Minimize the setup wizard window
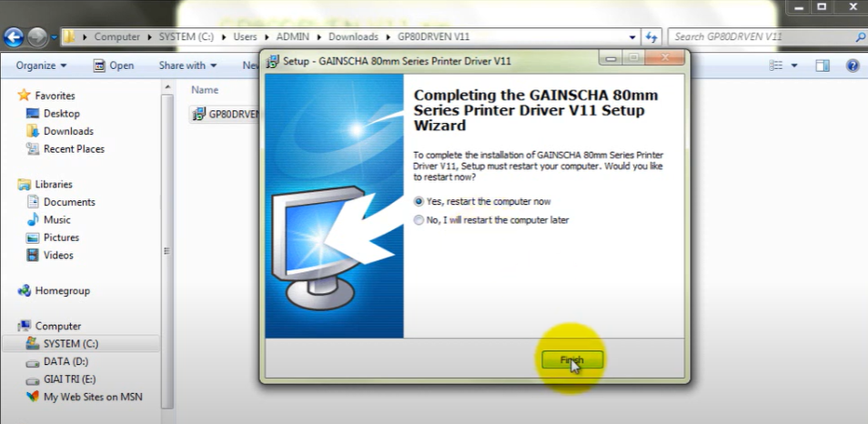Viewport: 868px width, 424px height. tap(612, 57)
